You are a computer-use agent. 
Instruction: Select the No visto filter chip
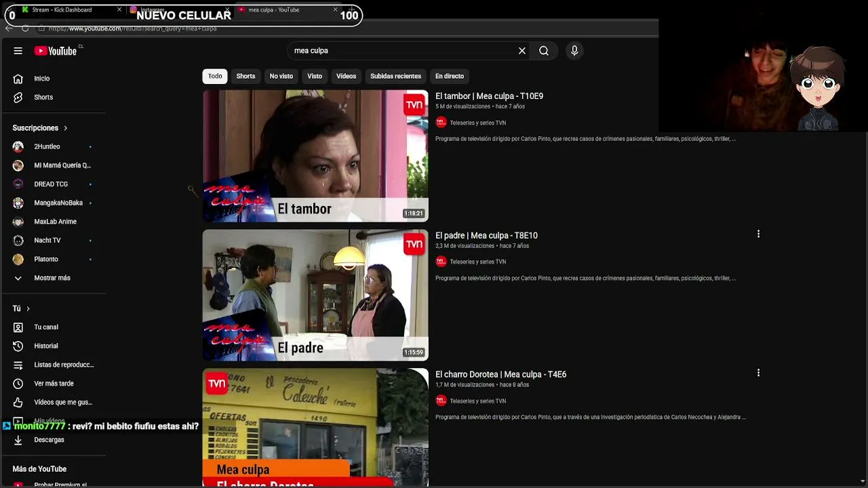(x=281, y=76)
